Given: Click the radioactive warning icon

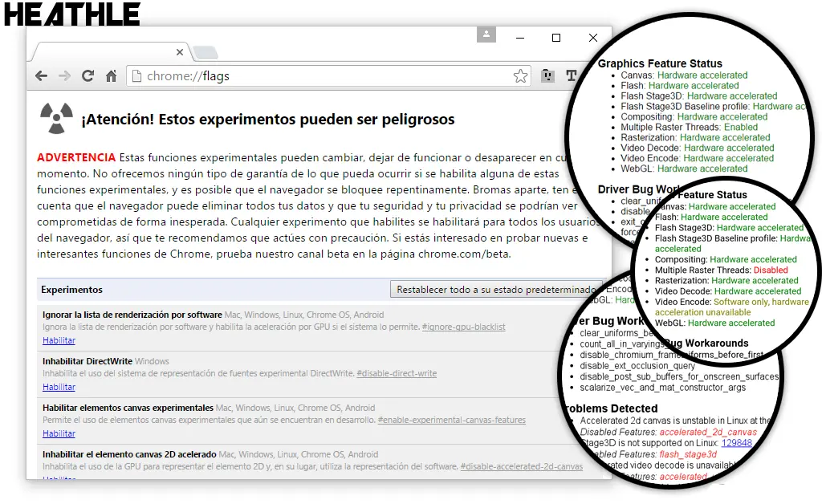Looking at the screenshot, I should point(57,118).
